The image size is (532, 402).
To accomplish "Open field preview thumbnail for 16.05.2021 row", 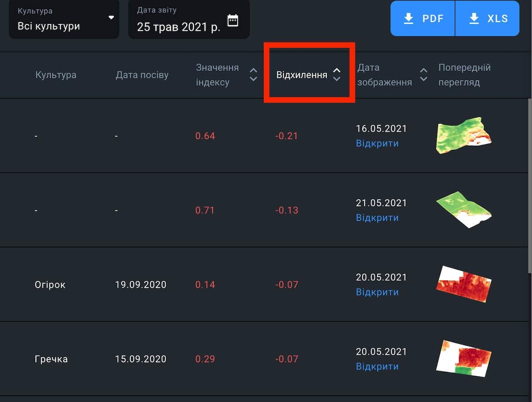I will [463, 136].
